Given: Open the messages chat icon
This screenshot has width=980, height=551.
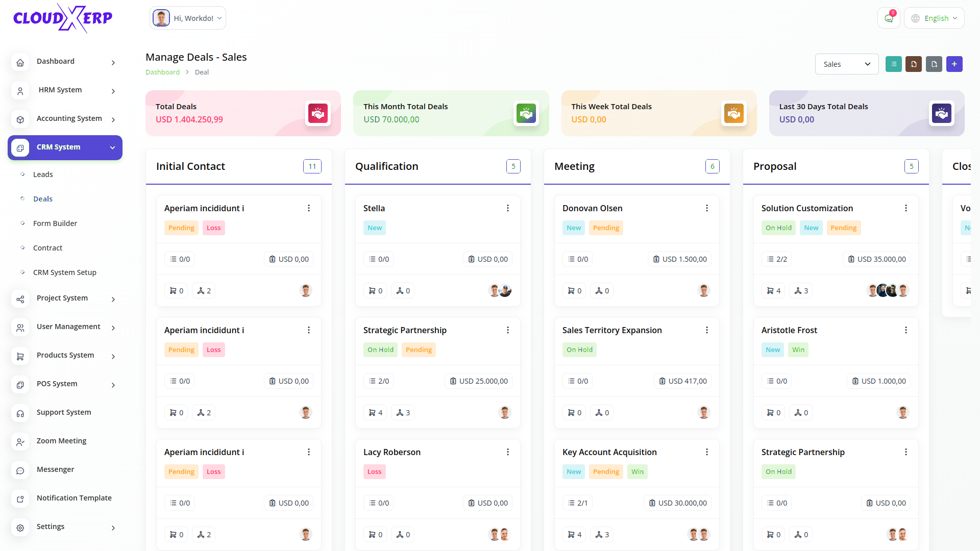Looking at the screenshot, I should click(889, 18).
